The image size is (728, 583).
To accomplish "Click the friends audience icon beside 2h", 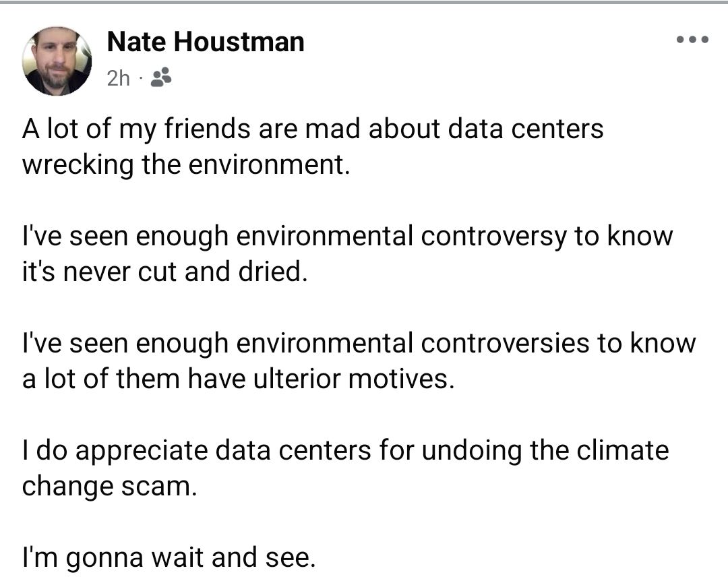I will [161, 78].
